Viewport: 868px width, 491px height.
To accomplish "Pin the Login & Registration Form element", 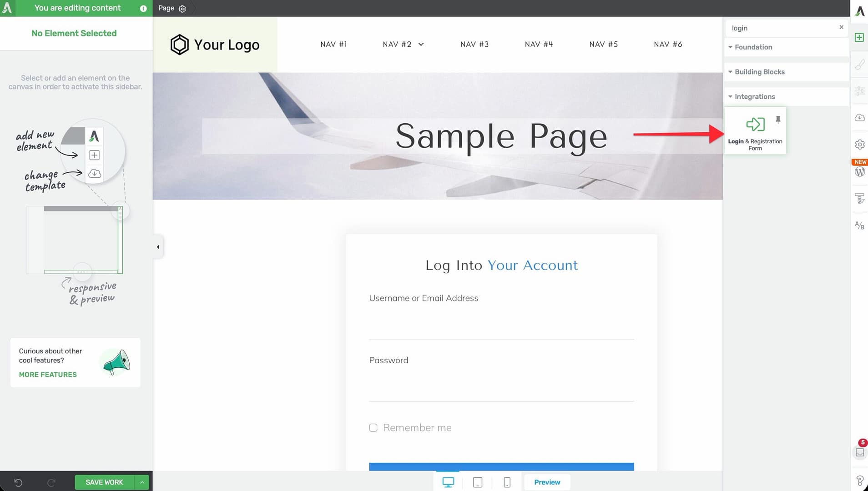I will [x=778, y=120].
